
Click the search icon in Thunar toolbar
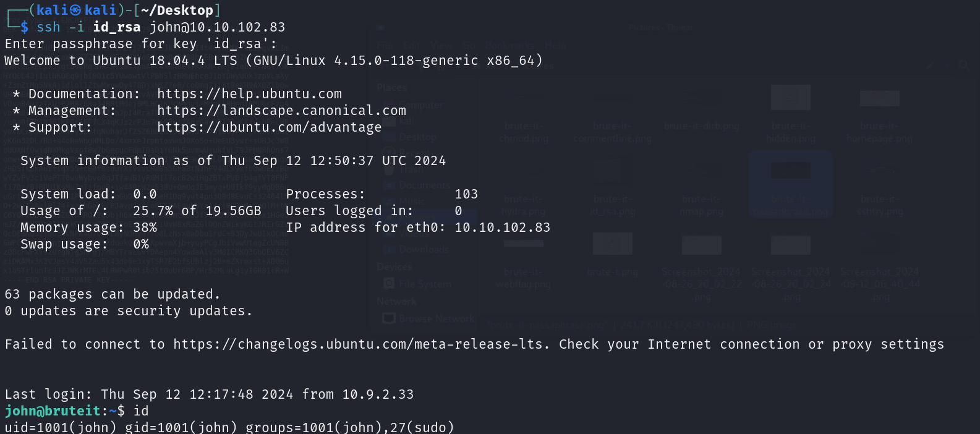[964, 66]
